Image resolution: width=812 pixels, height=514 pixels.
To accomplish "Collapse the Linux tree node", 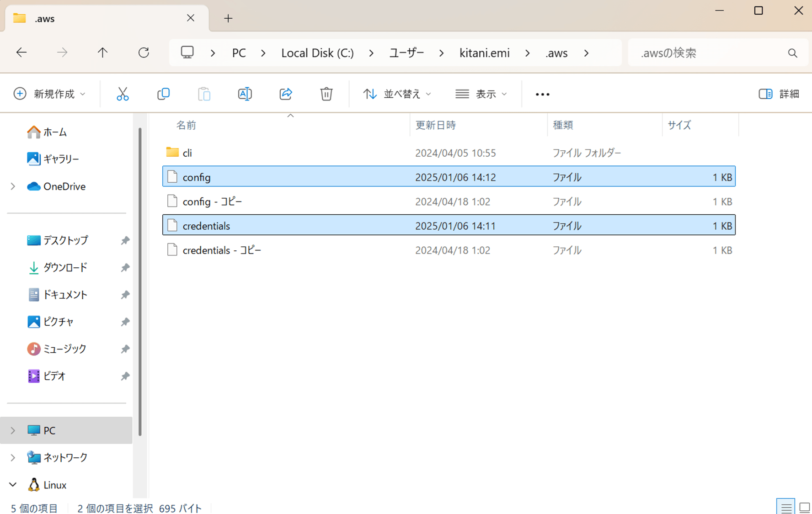I will (x=13, y=485).
